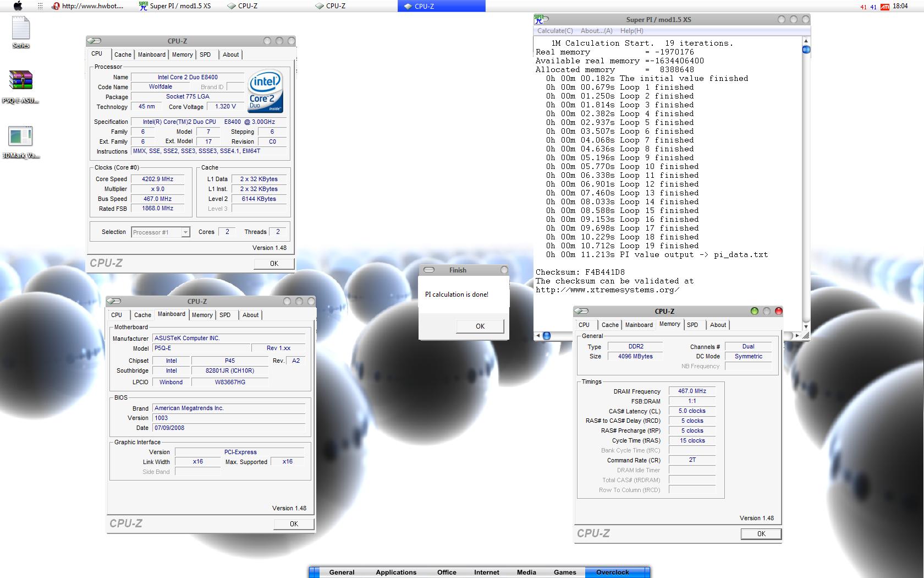Open Help(H) menu in Super PI

pos(631,31)
